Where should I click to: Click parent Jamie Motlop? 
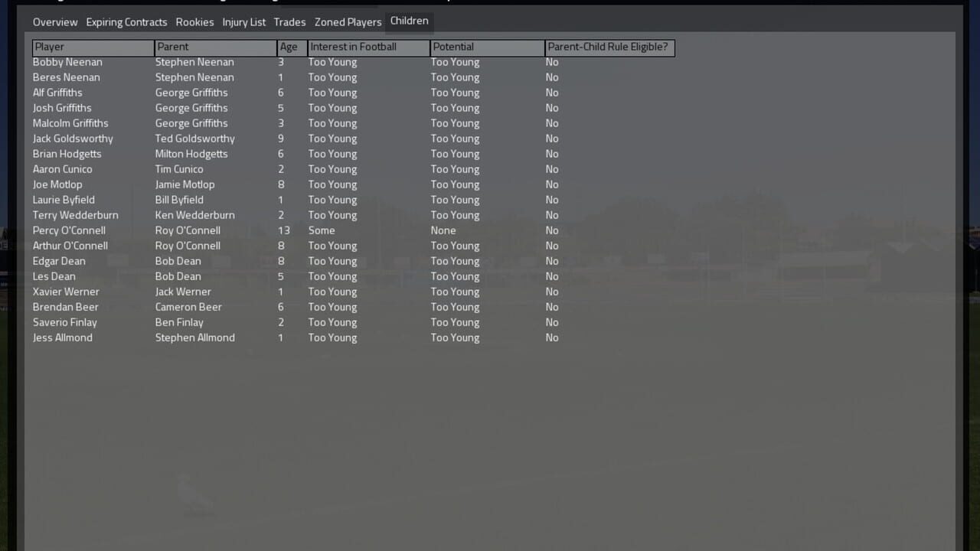[185, 184]
